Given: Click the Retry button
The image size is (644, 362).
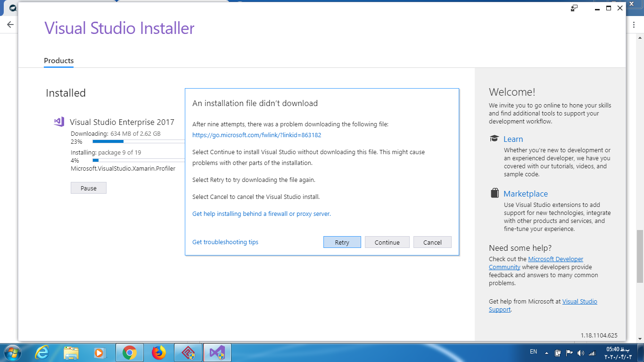Looking at the screenshot, I should (x=342, y=242).
